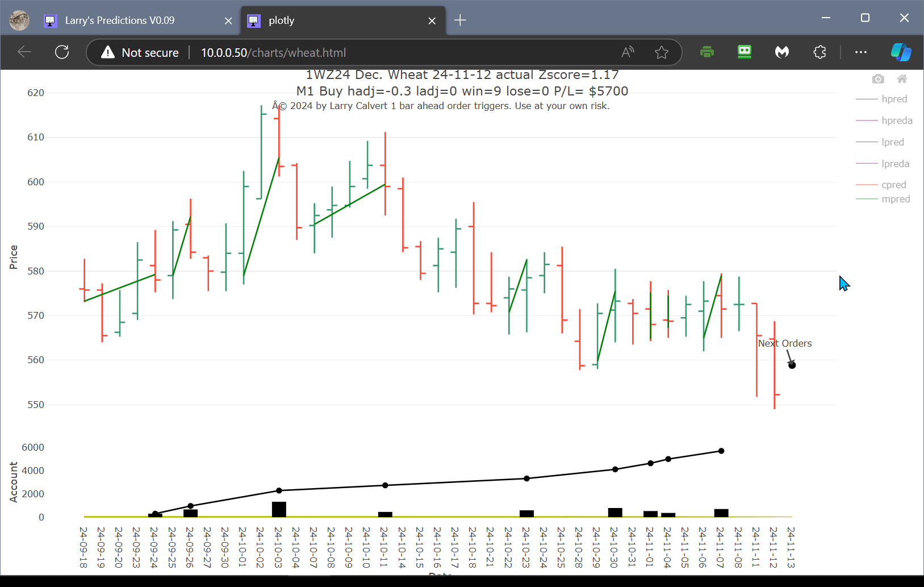The height and width of the screenshot is (587, 924).
Task: Click the browser back arrow
Action: coord(24,52)
